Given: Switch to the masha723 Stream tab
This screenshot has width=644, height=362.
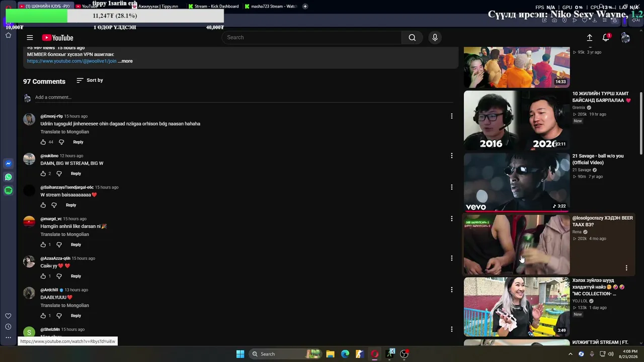Looking at the screenshot, I should (x=271, y=7).
